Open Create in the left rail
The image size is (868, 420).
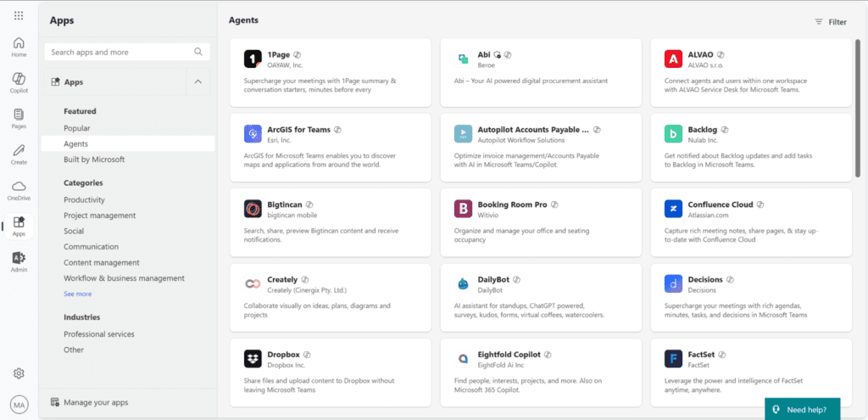pyautogui.click(x=19, y=154)
